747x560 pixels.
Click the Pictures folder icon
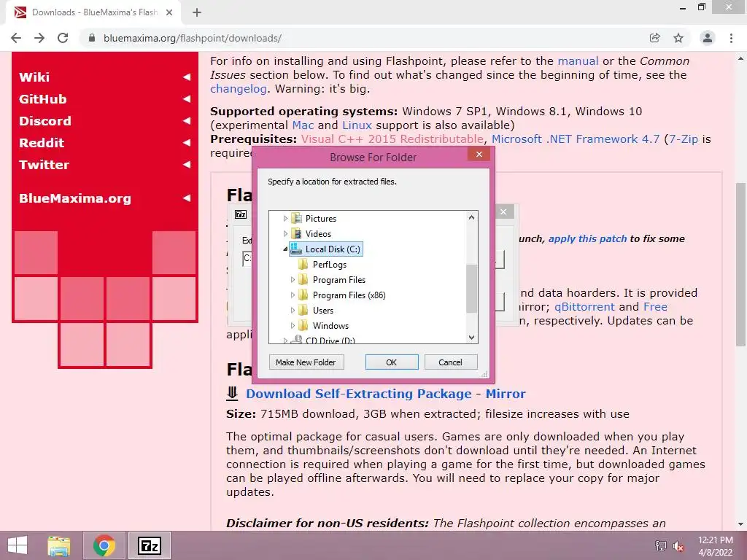click(297, 219)
